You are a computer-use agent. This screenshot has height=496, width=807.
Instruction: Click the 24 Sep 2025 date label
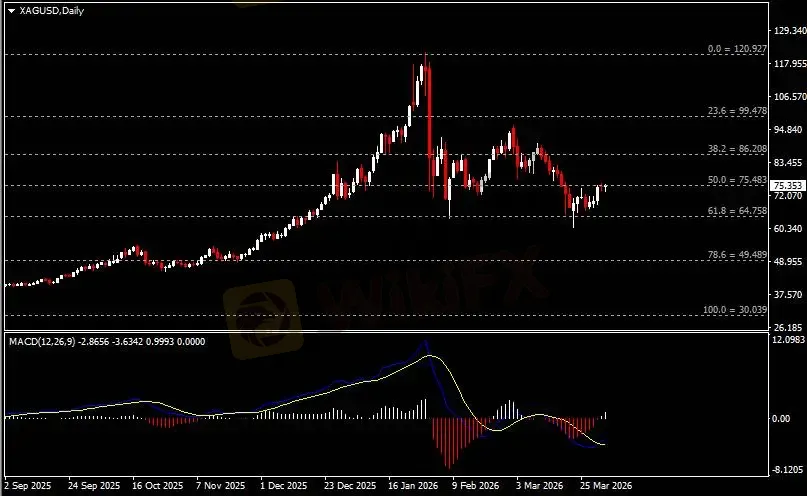[x=94, y=486]
